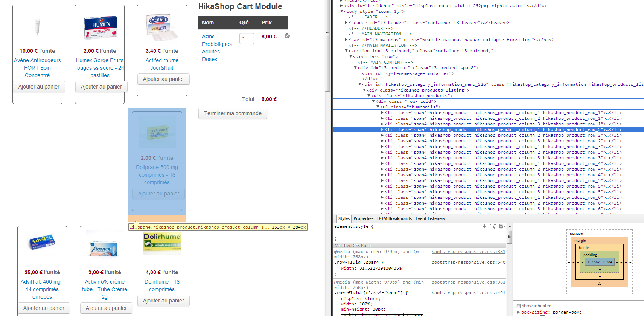Open Avène Antirougeurs FORT Soin Concentré link
This screenshot has height=316, width=644.
(37, 68)
